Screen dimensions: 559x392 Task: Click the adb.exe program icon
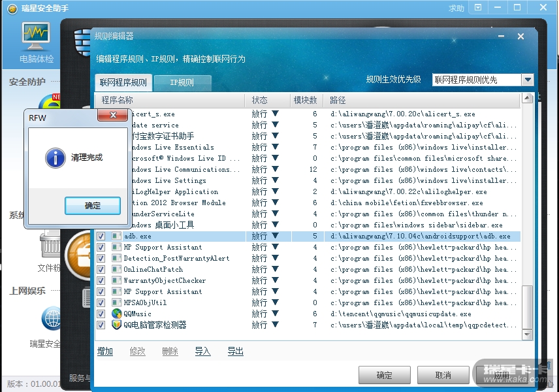click(x=117, y=236)
